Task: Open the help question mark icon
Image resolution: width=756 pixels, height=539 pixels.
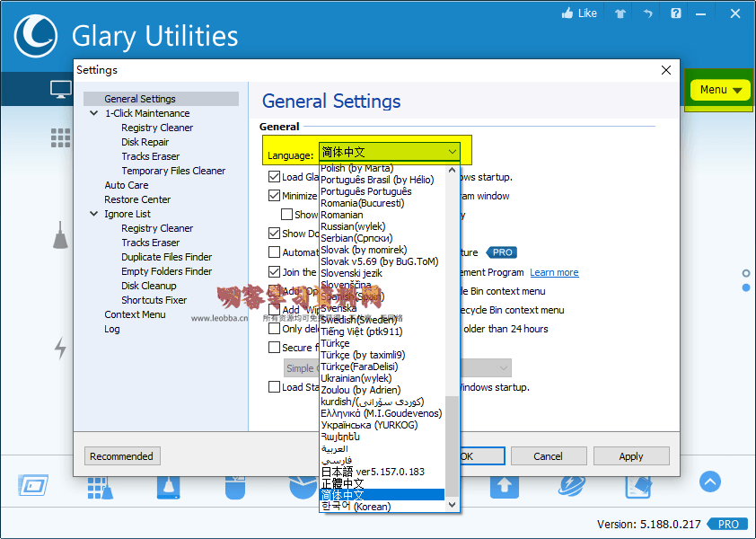Action: click(x=676, y=13)
